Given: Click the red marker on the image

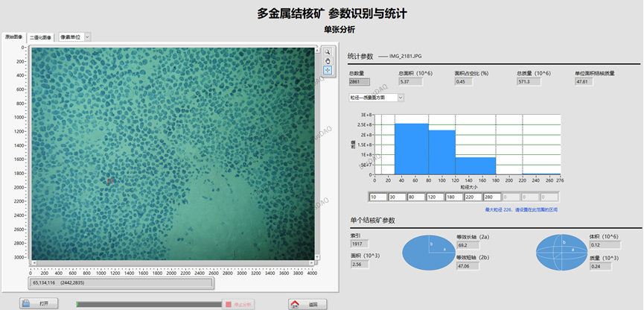Looking at the screenshot, I should [x=109, y=180].
